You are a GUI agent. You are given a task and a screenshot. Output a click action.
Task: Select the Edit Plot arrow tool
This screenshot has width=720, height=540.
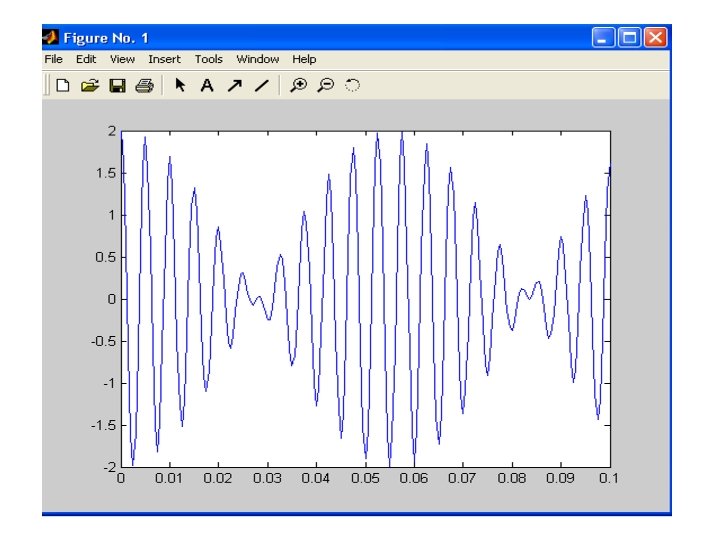180,85
